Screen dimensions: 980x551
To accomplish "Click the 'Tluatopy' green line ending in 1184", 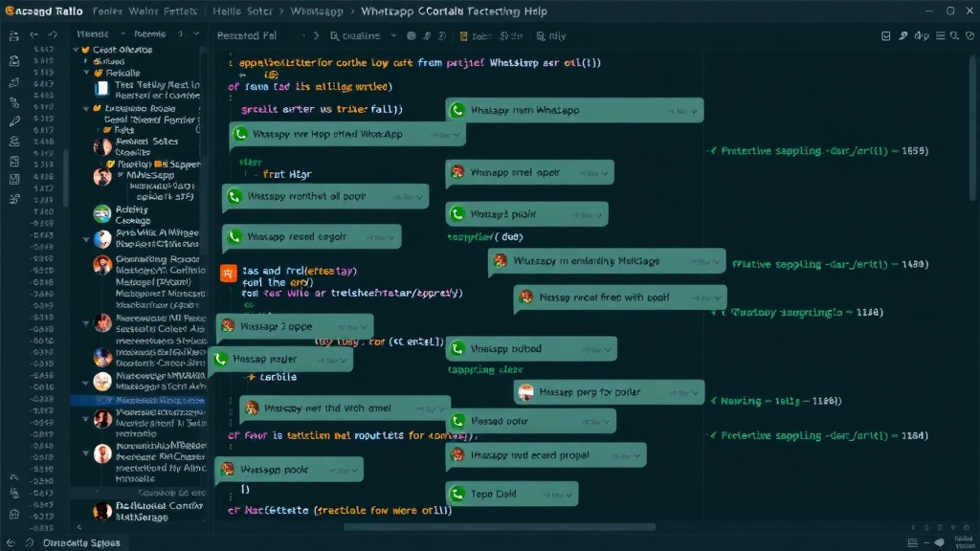I will pyautogui.click(x=797, y=313).
